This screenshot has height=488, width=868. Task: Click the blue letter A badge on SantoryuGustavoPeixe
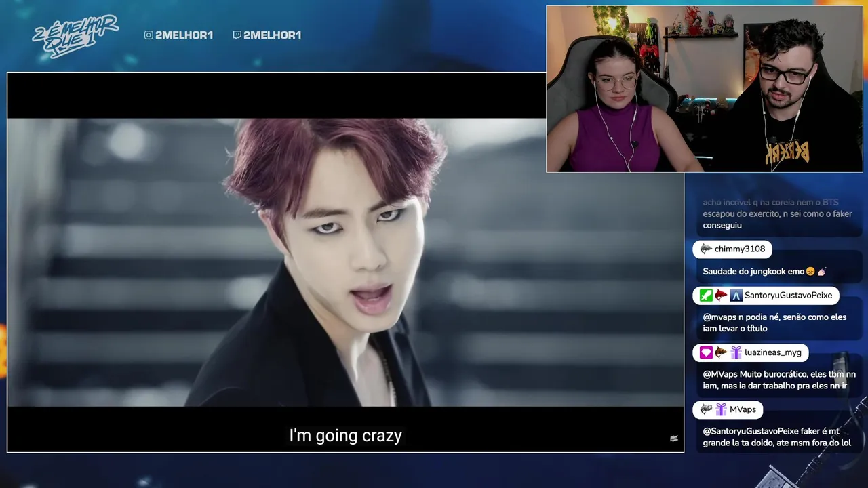(736, 296)
